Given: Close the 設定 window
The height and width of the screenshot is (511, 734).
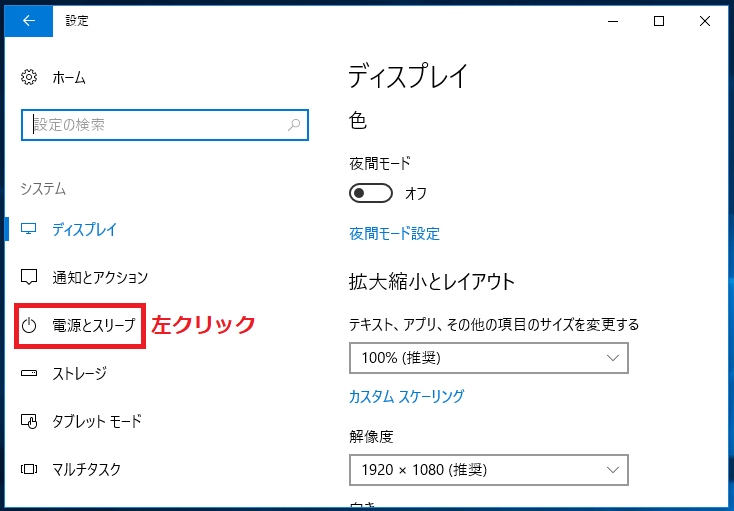Looking at the screenshot, I should click(705, 21).
